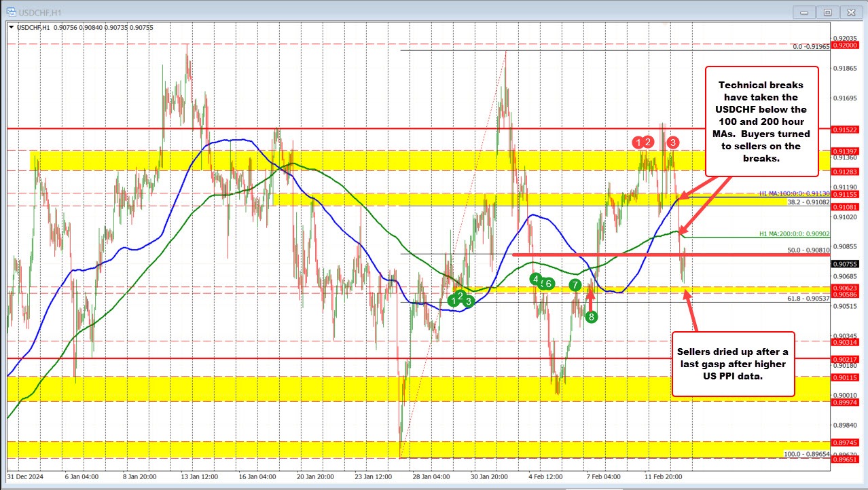868x490 pixels.
Task: Collapse the OHLC data line disclosure triangle
Action: point(12,27)
